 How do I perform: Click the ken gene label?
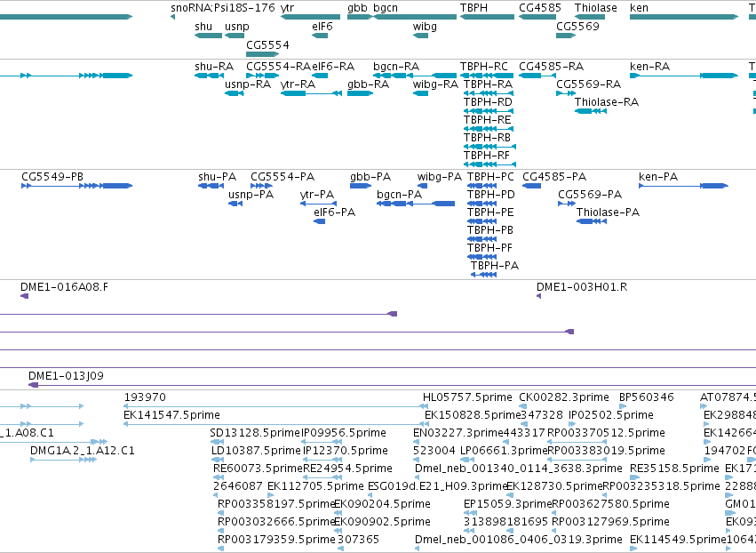pos(639,8)
